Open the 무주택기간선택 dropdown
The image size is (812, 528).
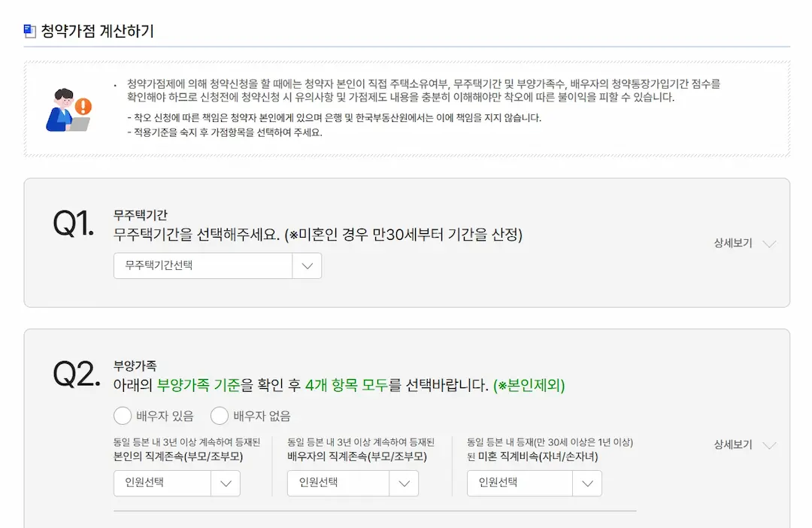[217, 266]
